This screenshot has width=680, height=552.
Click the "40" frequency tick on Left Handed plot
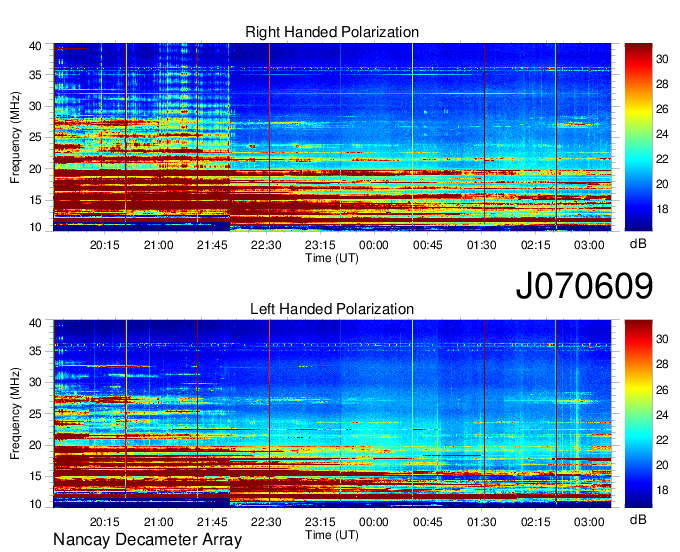(35, 323)
